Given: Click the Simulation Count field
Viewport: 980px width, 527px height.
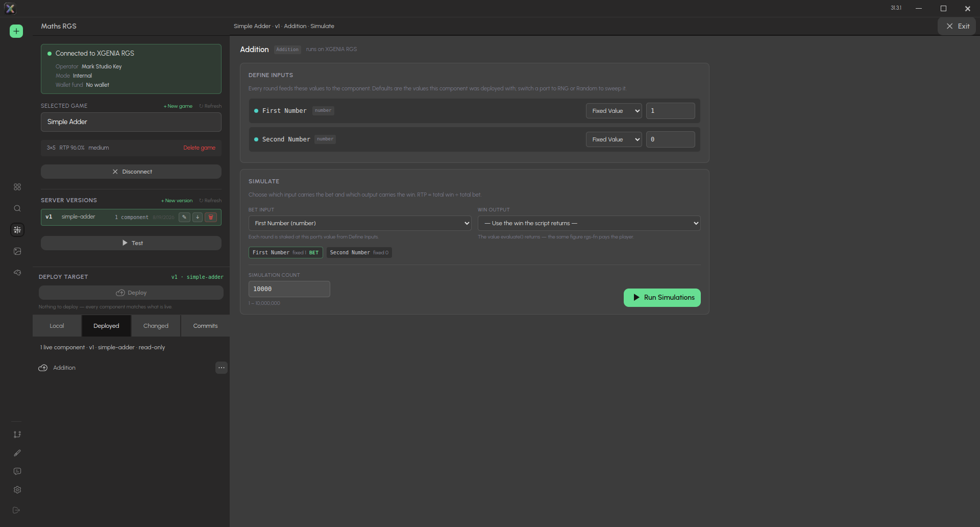Looking at the screenshot, I should 289,289.
